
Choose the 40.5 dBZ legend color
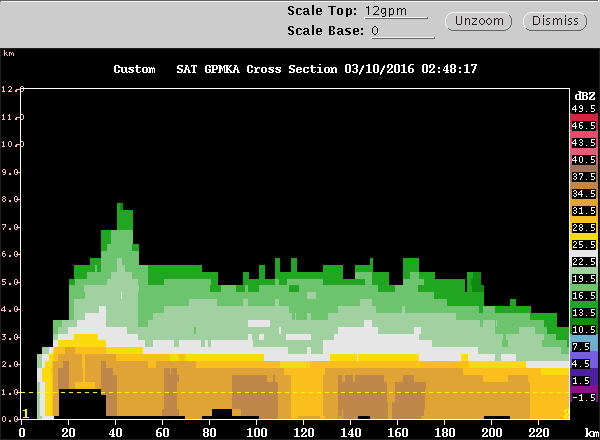(x=583, y=160)
